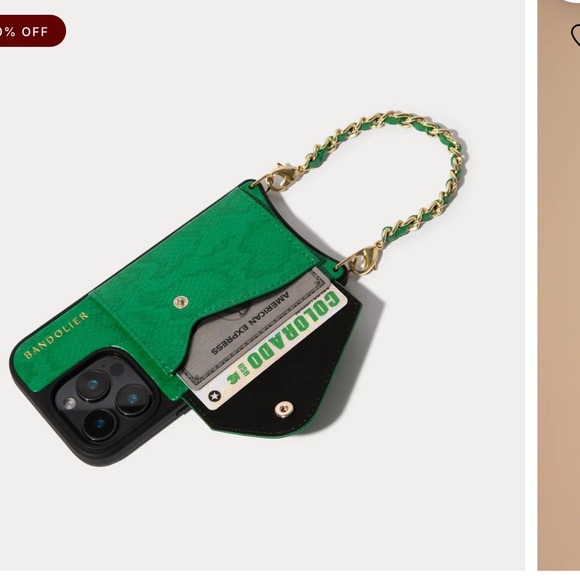Viewport: 580px width, 580px height.
Task: Click the gold snap button on green pocket
Action: [x=181, y=303]
